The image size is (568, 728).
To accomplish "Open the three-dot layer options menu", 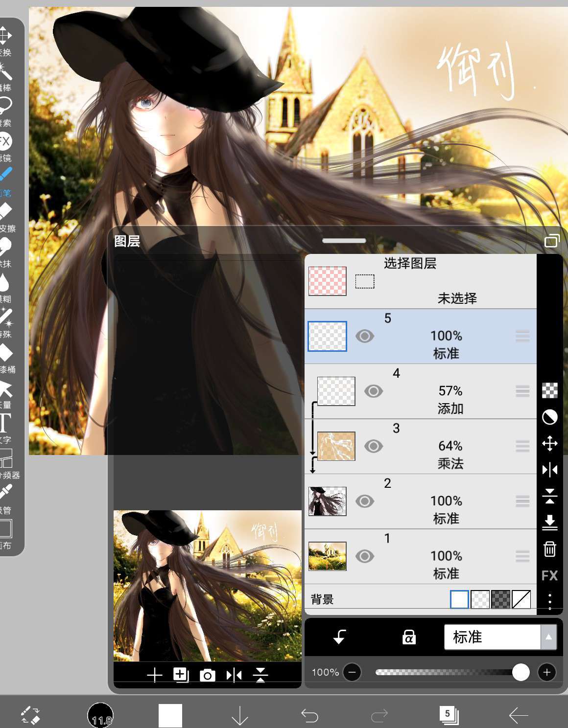I will pyautogui.click(x=550, y=601).
